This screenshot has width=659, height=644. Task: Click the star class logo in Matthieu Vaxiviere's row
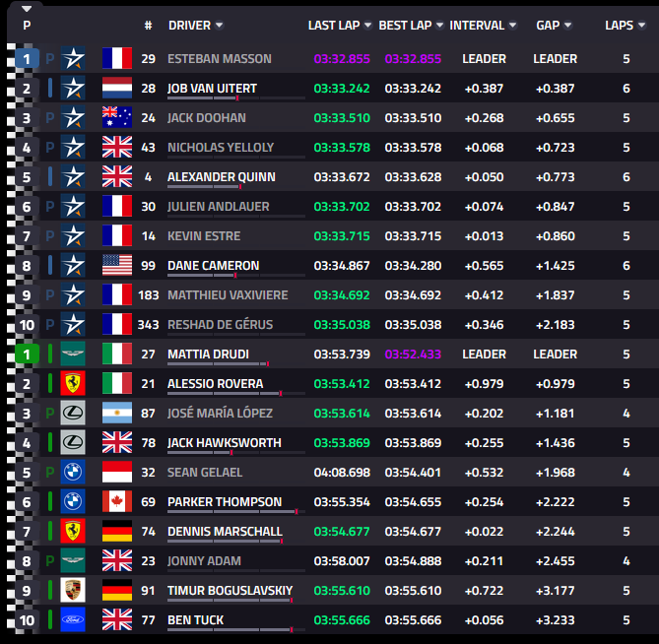pyautogui.click(x=73, y=294)
